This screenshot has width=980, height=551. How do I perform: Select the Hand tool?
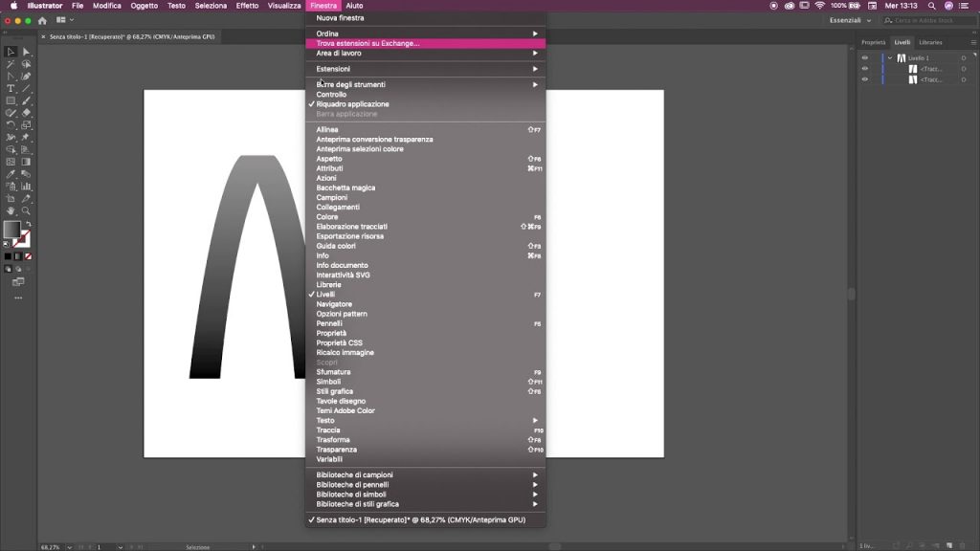pyautogui.click(x=11, y=210)
